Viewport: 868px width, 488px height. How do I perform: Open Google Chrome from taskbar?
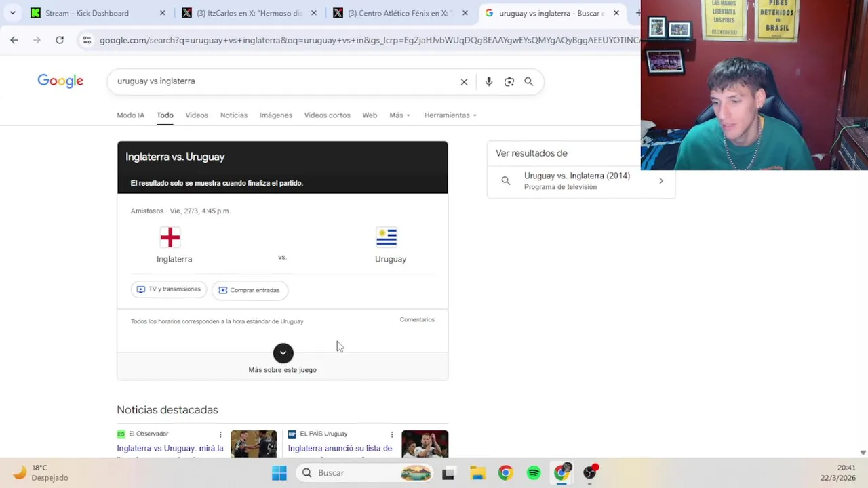coord(505,473)
